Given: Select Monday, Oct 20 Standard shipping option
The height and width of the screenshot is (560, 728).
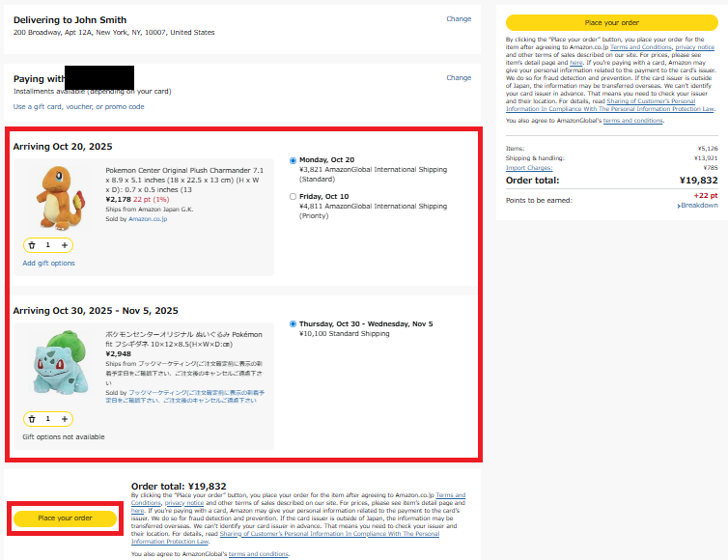Looking at the screenshot, I should [x=294, y=159].
